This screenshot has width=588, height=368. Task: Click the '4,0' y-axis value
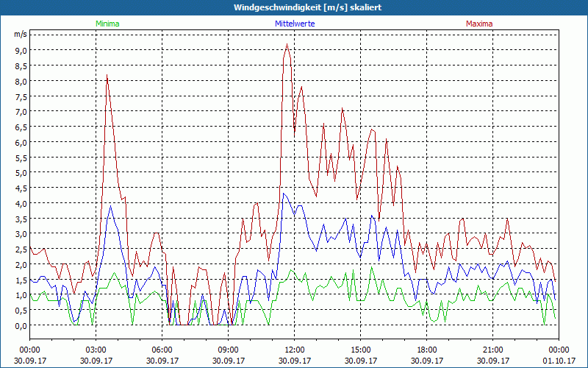pyautogui.click(x=21, y=204)
